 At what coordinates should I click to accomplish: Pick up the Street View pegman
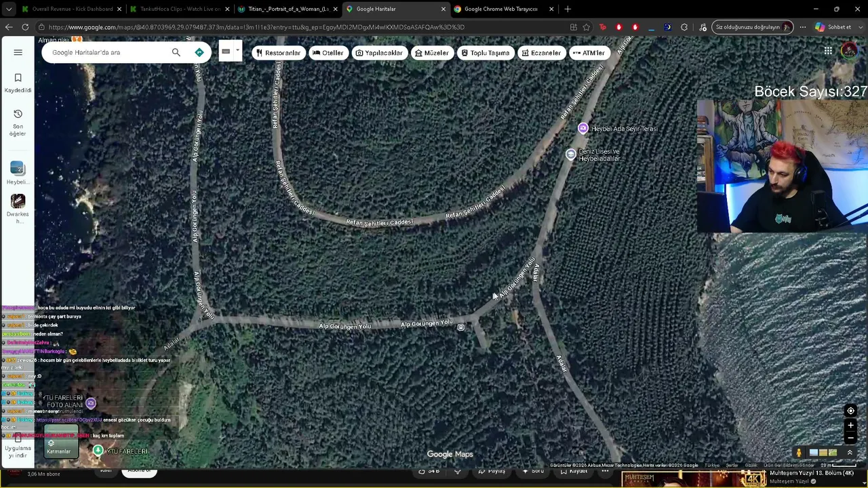(799, 453)
